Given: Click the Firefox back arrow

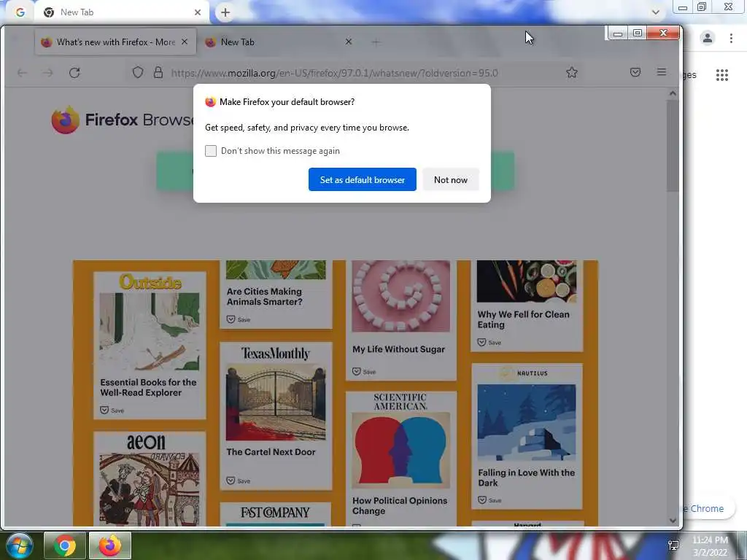Looking at the screenshot, I should click(22, 73).
